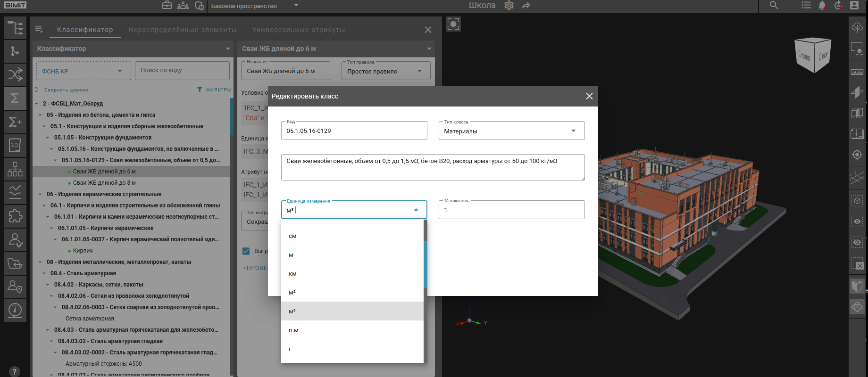Open the puzzle-piece plugins icon
Image resolution: width=868 pixels, height=377 pixels.
coord(15,216)
